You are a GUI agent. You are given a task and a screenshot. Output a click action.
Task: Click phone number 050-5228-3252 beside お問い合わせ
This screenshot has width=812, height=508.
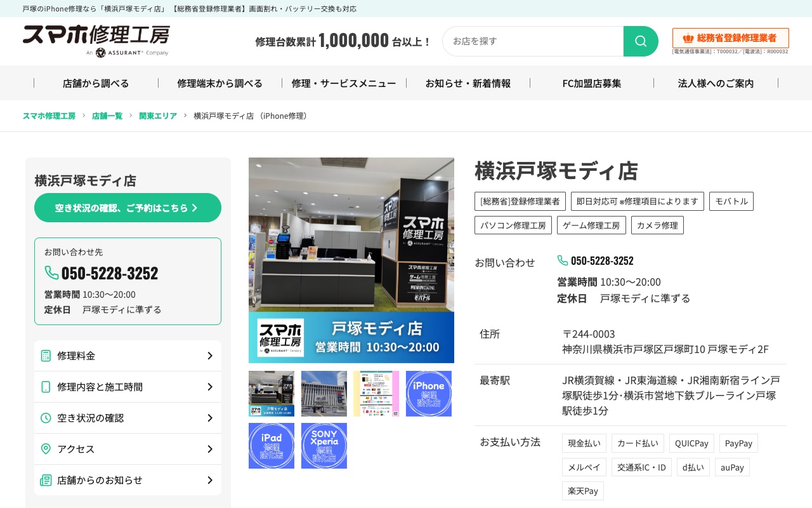click(602, 260)
